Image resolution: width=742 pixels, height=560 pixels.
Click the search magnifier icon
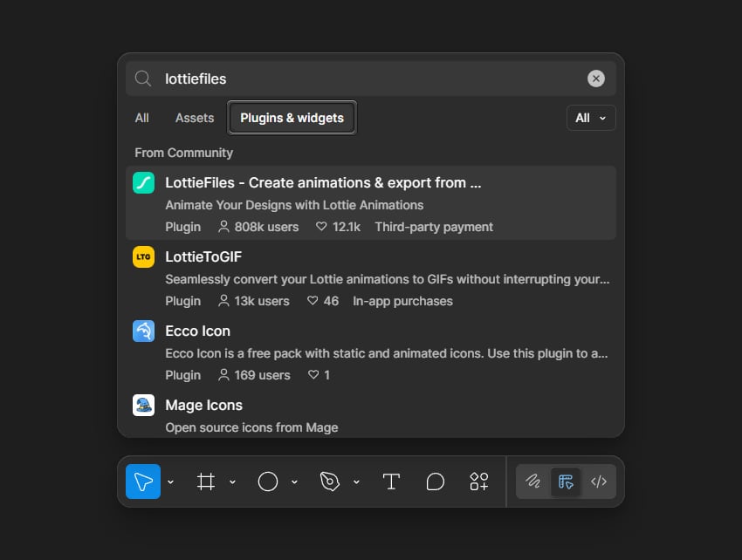tap(142, 79)
